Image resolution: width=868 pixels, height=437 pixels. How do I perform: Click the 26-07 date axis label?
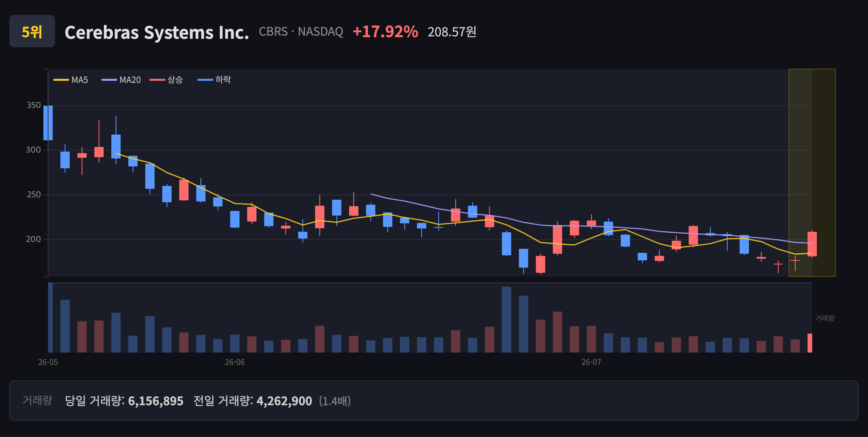coord(591,362)
